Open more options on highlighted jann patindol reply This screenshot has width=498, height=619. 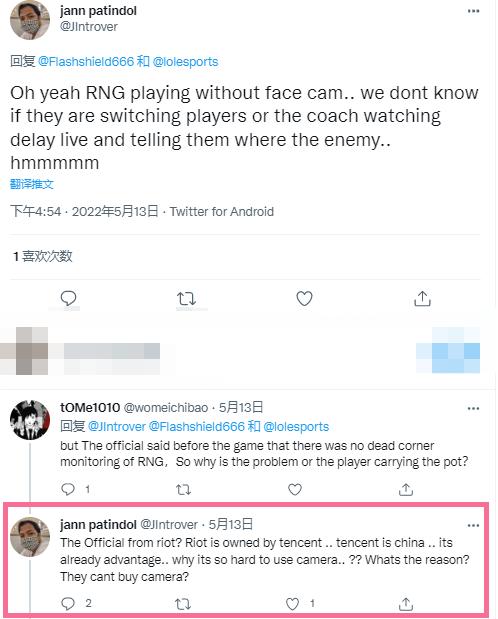pyautogui.click(x=473, y=525)
